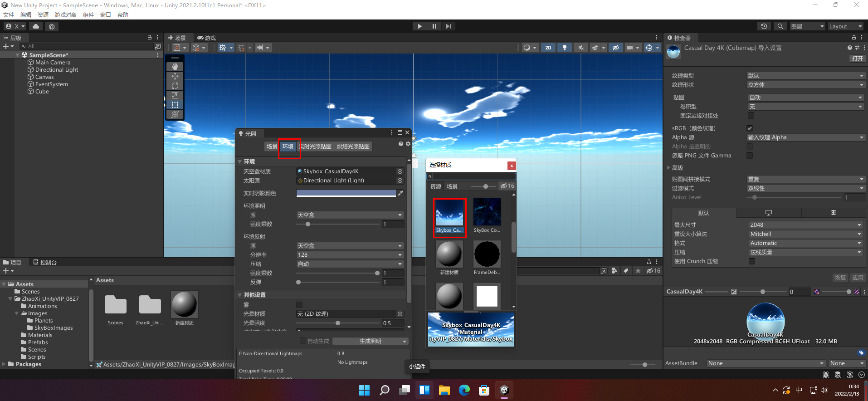This screenshot has width=868, height=401.
Task: Click the 生成照明 button
Action: pos(370,341)
